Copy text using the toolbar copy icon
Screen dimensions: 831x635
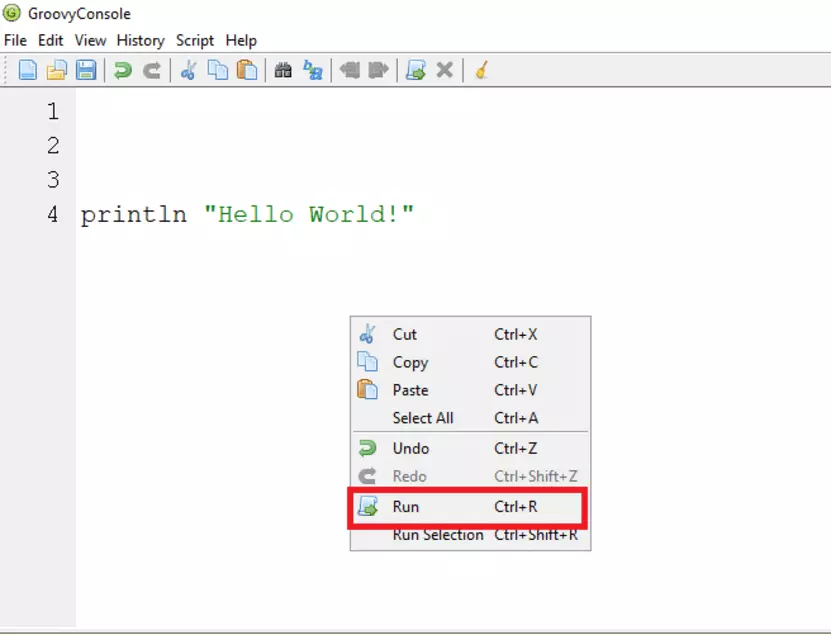217,69
